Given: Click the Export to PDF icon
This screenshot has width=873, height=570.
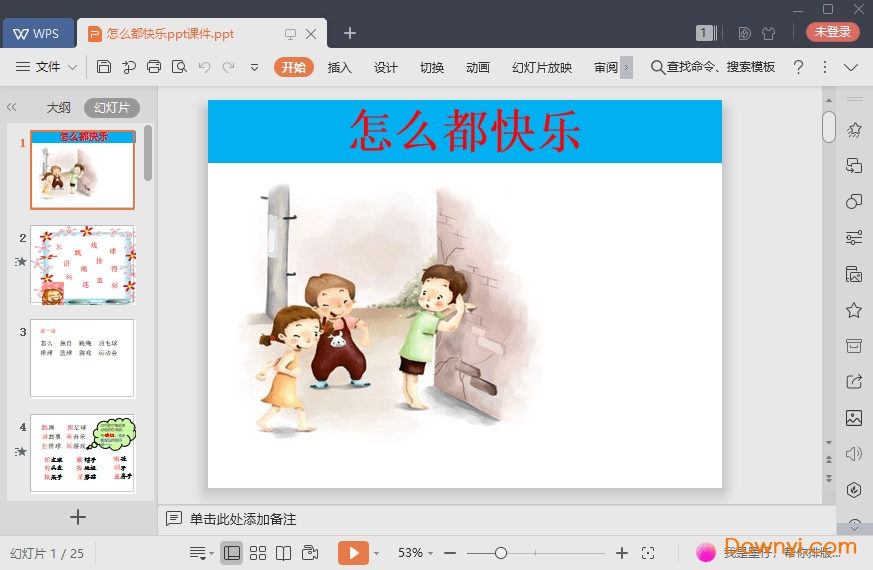Looking at the screenshot, I should tap(129, 67).
